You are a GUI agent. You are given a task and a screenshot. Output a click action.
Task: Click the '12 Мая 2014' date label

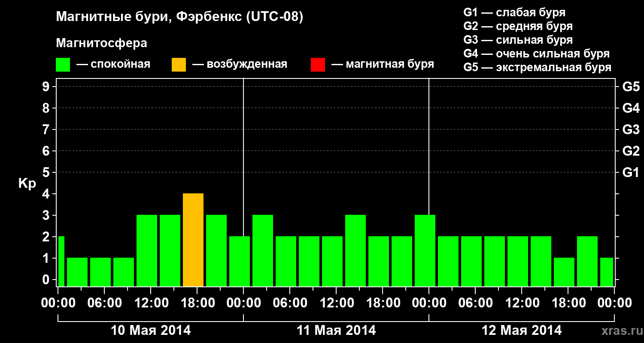pos(522,330)
